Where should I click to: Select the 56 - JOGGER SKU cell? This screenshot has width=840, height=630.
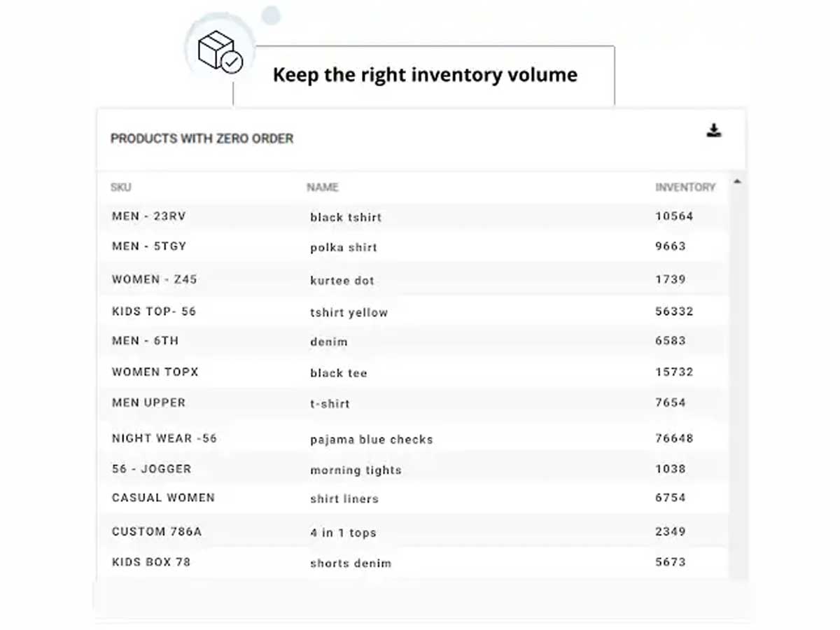[151, 469]
